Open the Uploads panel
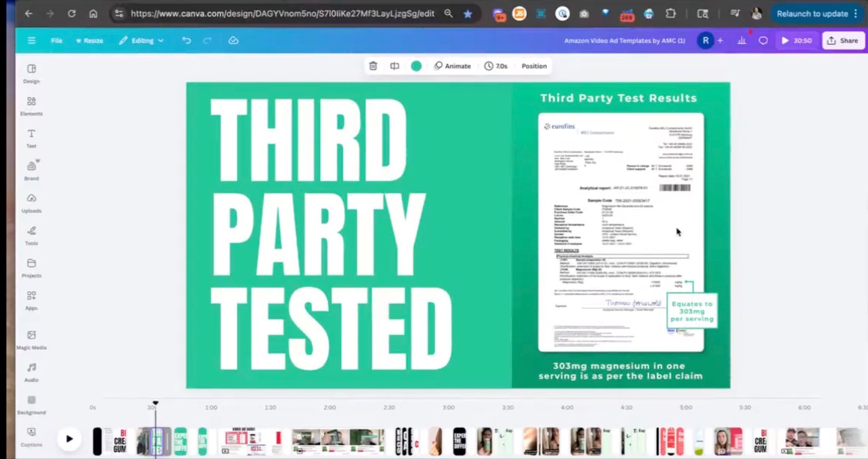The height and width of the screenshot is (459, 868). point(31,204)
